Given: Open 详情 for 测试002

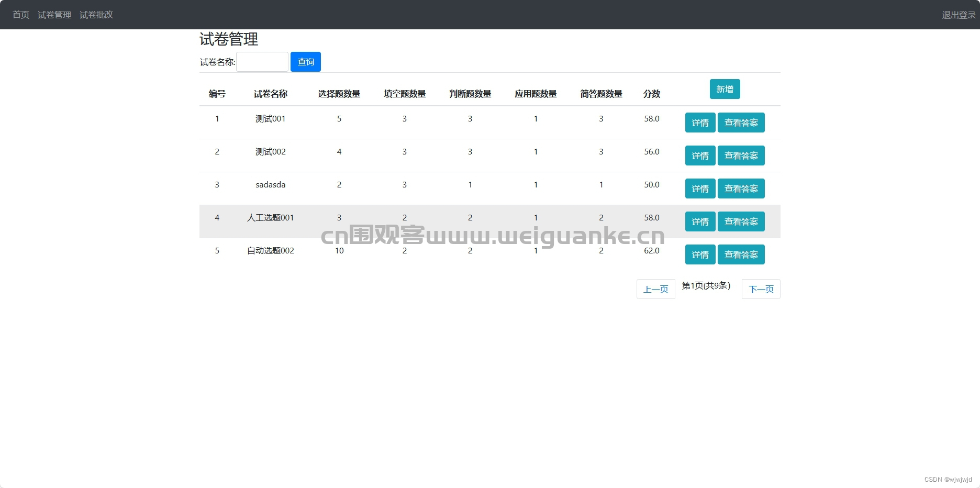Looking at the screenshot, I should coord(700,156).
